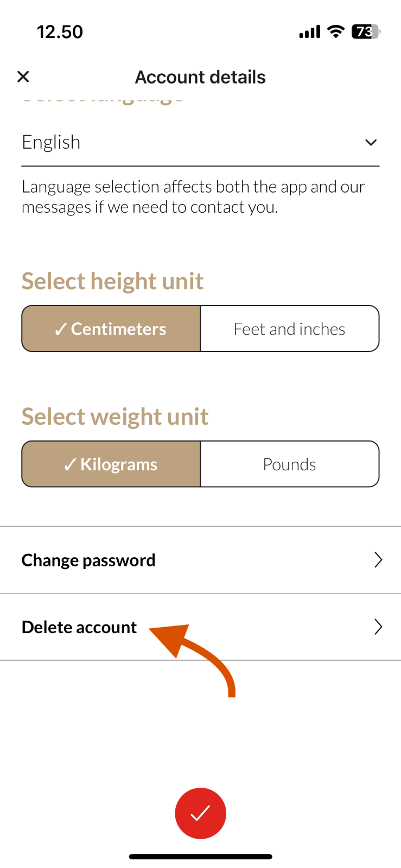Open the language dropdown arrow
The image size is (401, 868).
pyautogui.click(x=371, y=142)
